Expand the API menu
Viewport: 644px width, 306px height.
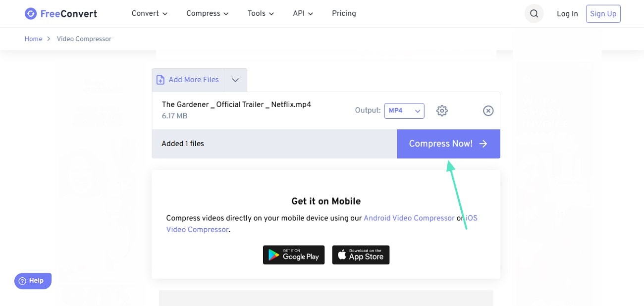[x=303, y=13]
